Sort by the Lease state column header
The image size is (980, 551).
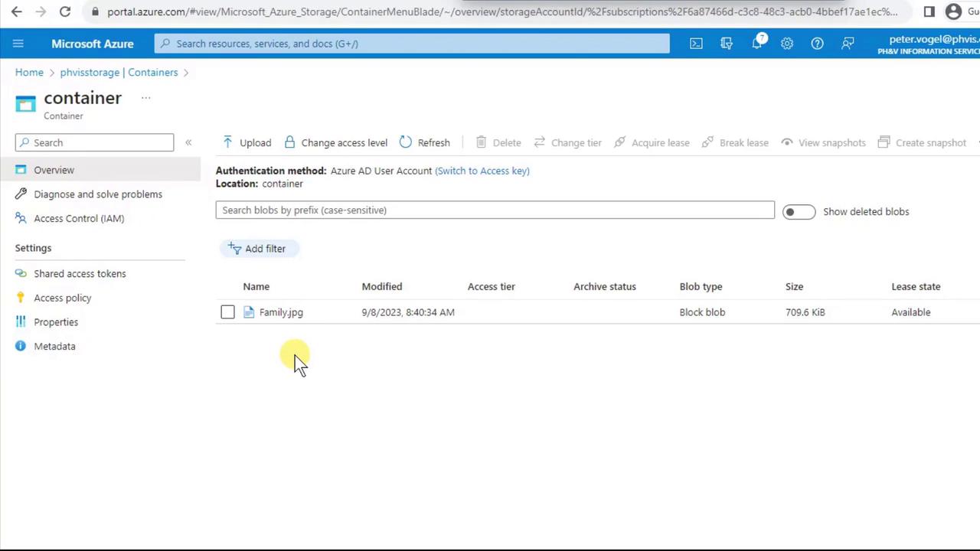[x=916, y=286]
